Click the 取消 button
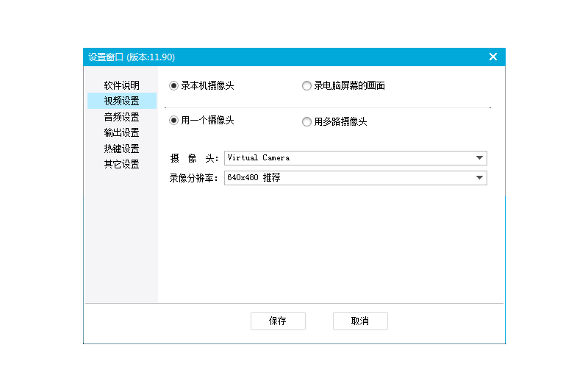 (x=360, y=321)
